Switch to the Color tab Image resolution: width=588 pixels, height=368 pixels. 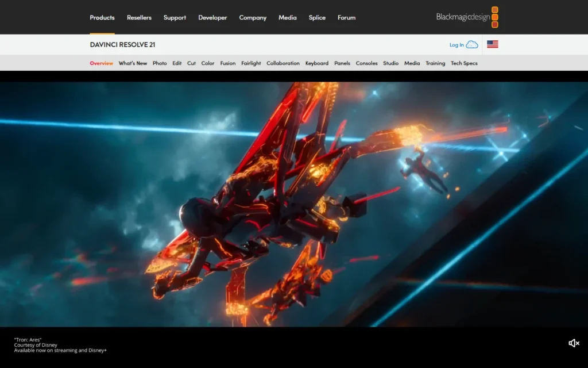click(208, 63)
